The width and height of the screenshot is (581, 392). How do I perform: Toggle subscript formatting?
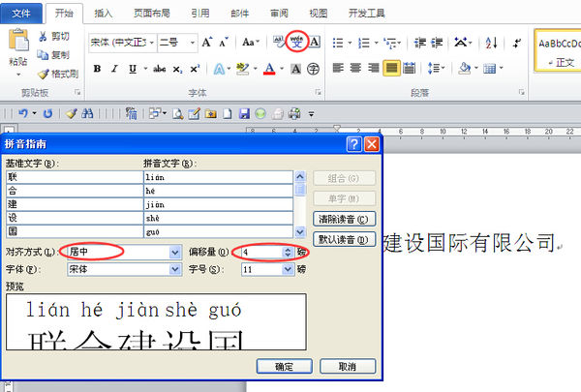coord(177,69)
